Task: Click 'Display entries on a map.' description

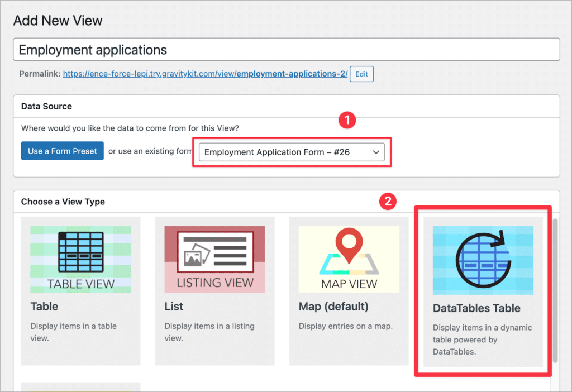Action: (x=345, y=326)
